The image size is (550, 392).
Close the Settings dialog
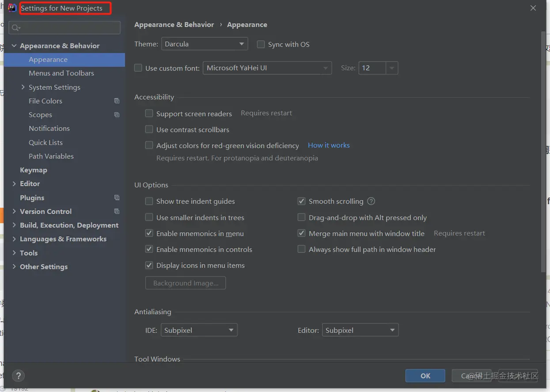point(533,8)
